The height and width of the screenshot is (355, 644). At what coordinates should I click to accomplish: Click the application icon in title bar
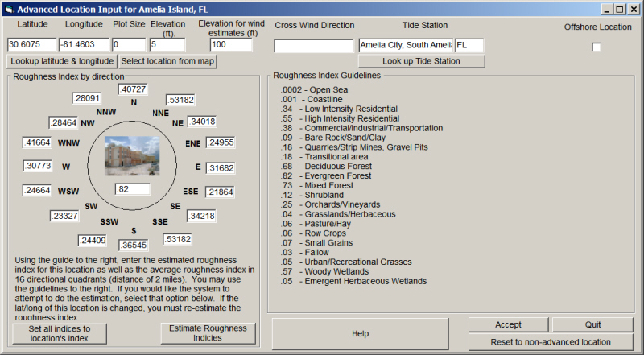(10, 8)
